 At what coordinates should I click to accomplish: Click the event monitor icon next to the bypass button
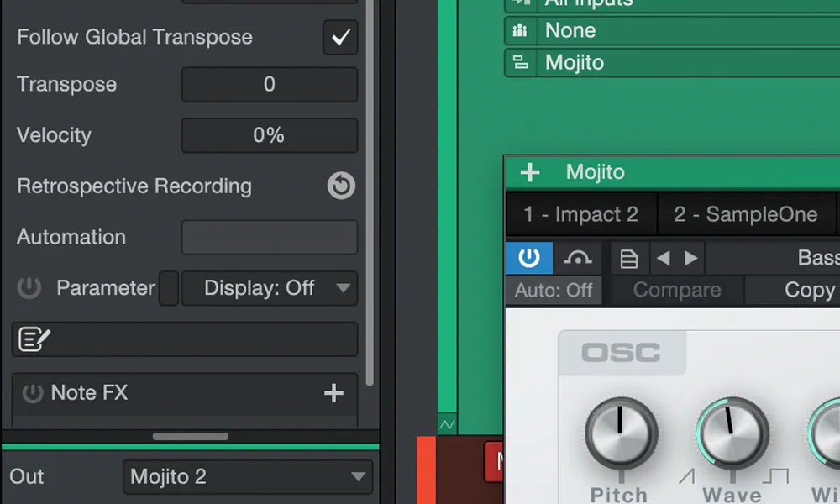pos(578,257)
